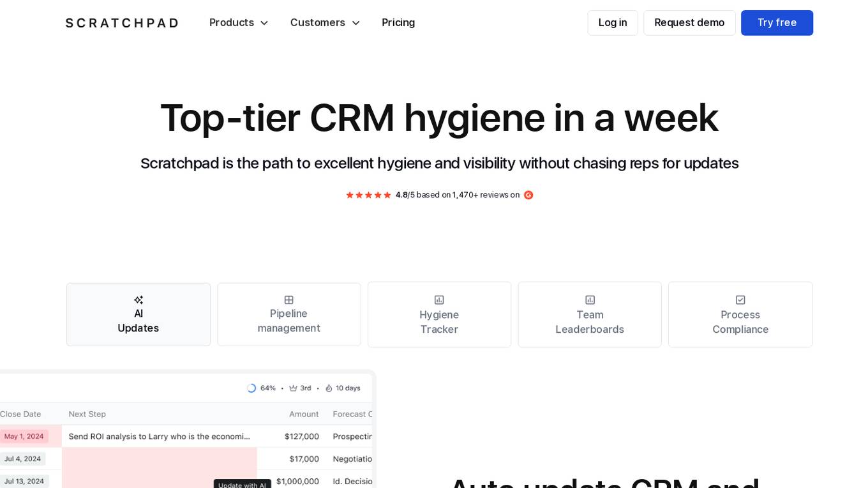Screen dimensions: 868x488
Task: Click the Close Date column header
Action: tap(20, 414)
